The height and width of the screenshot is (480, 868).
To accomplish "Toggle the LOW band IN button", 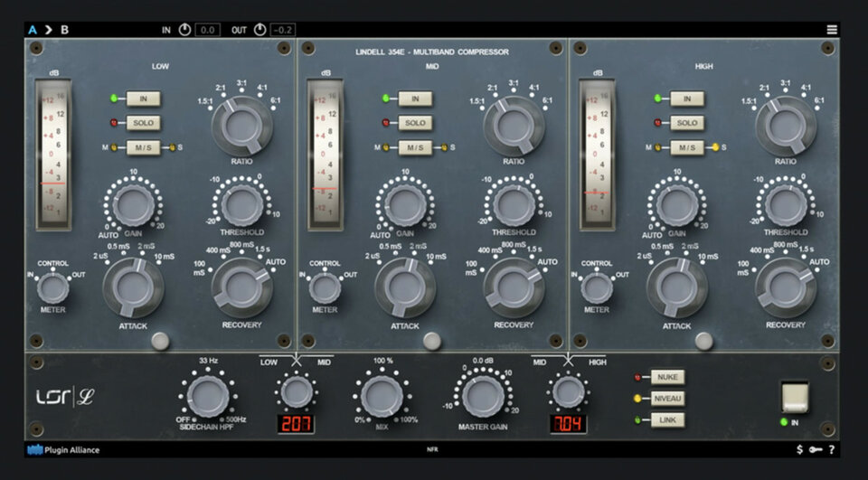I will (x=144, y=99).
